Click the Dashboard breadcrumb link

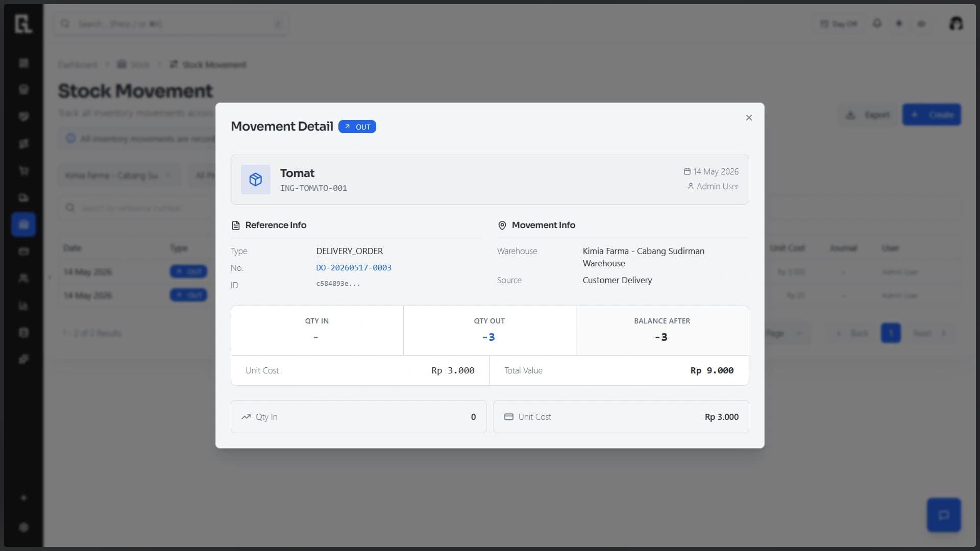tap(78, 65)
